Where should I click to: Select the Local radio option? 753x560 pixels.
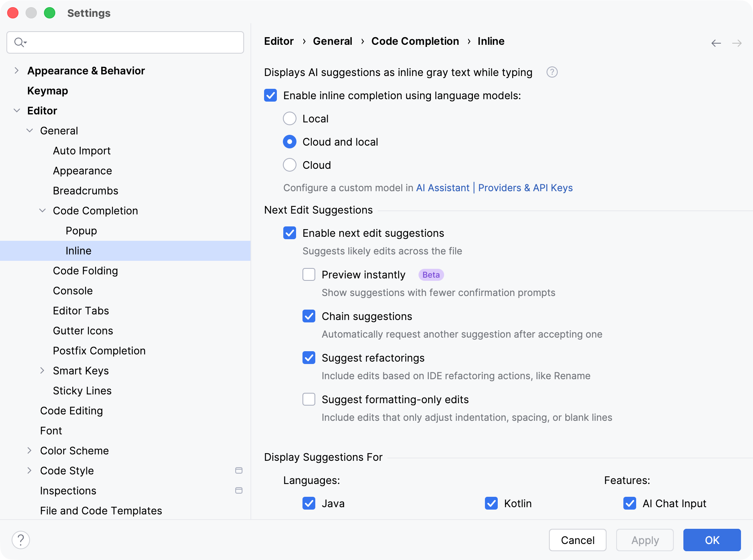[x=290, y=118]
